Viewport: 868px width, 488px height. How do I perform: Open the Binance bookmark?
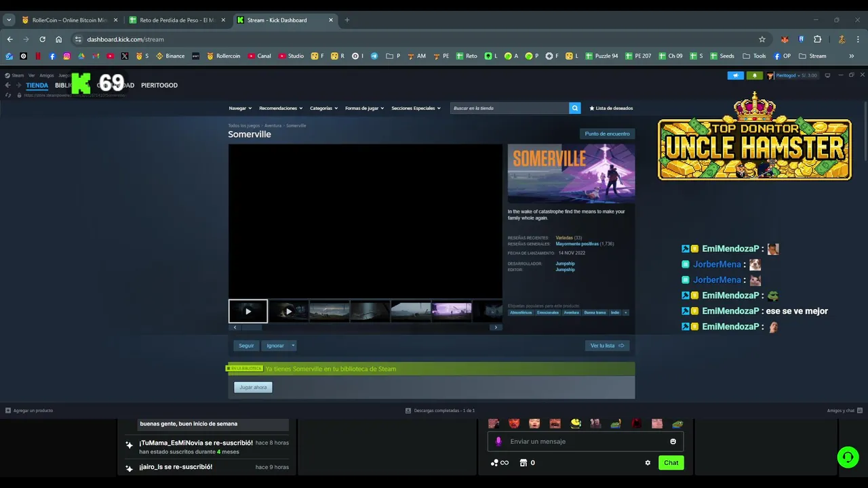click(x=170, y=56)
